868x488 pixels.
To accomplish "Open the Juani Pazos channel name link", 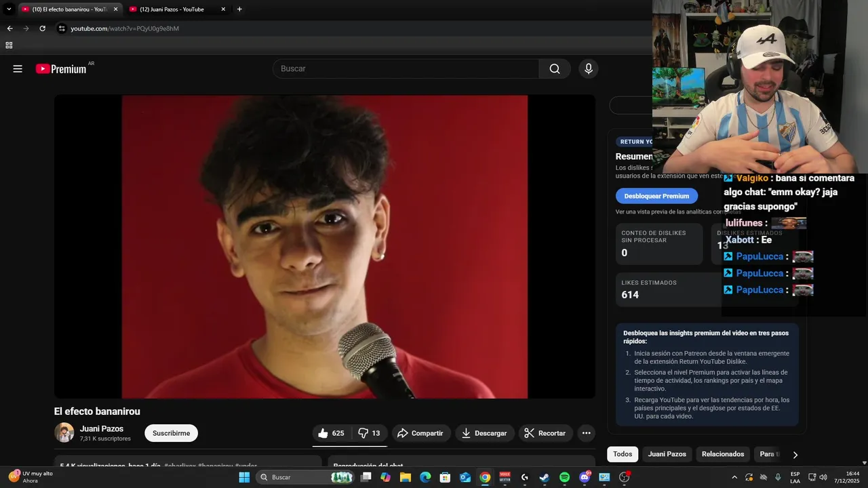I will (102, 428).
